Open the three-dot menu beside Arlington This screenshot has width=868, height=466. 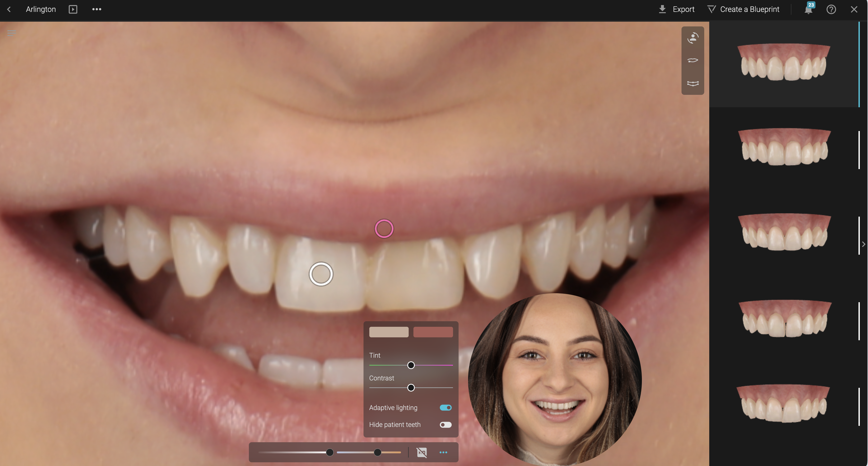coord(97,10)
